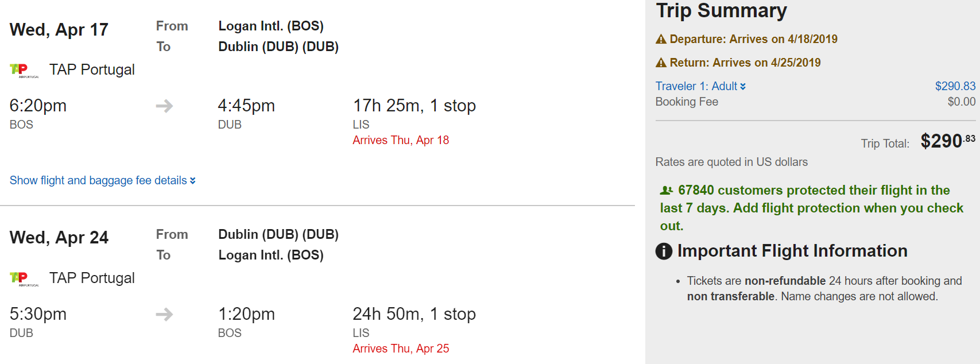This screenshot has width=980, height=364.
Task: Click arrow icon on the DUB to BOS flight
Action: (x=164, y=315)
